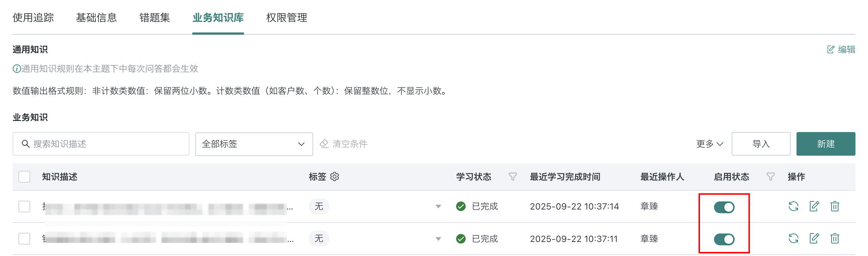868x256 pixels.
Task: Check the select-all checkbox in table header
Action: coord(24,177)
